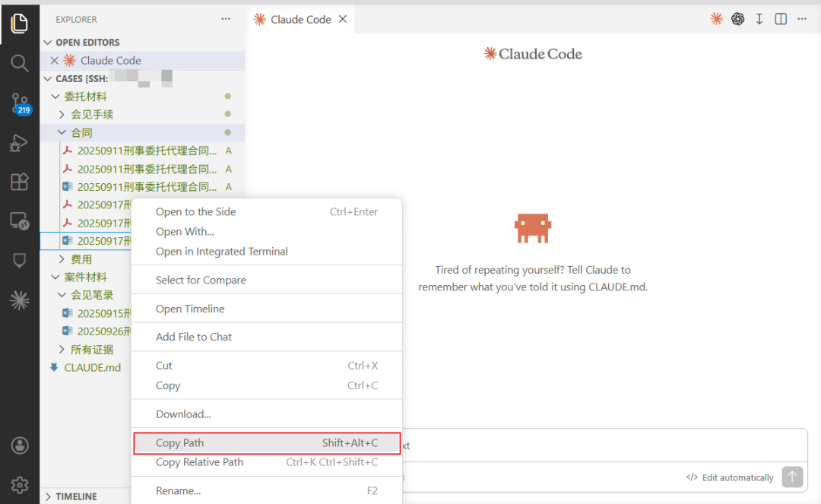The height and width of the screenshot is (504, 821).
Task: Open the Run and Debug view
Action: 19,143
